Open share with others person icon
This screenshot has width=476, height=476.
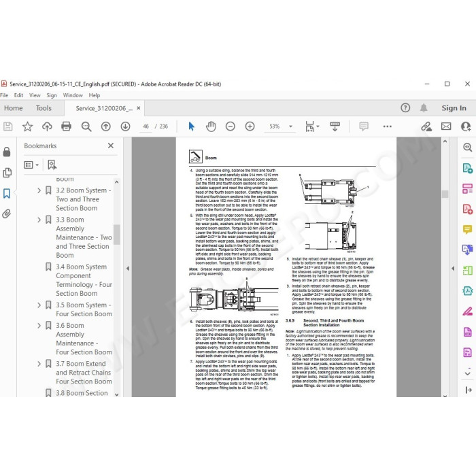[x=466, y=126]
